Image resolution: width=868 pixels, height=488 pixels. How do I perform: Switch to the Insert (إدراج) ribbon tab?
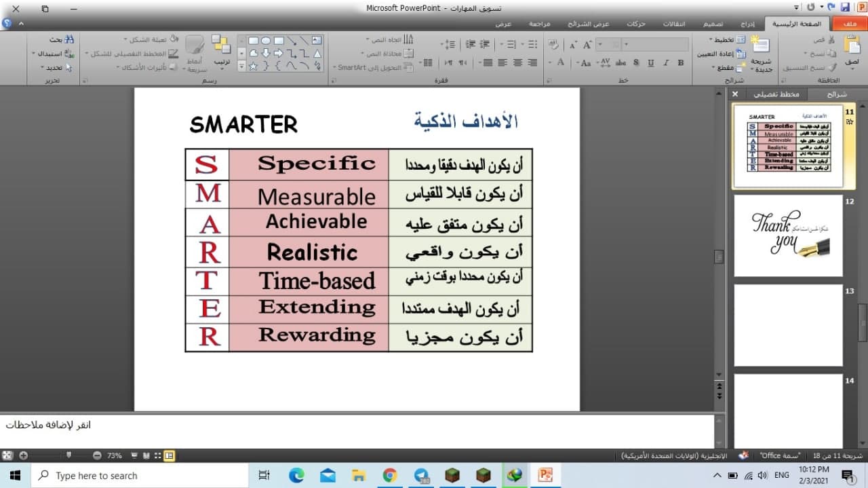pos(747,24)
